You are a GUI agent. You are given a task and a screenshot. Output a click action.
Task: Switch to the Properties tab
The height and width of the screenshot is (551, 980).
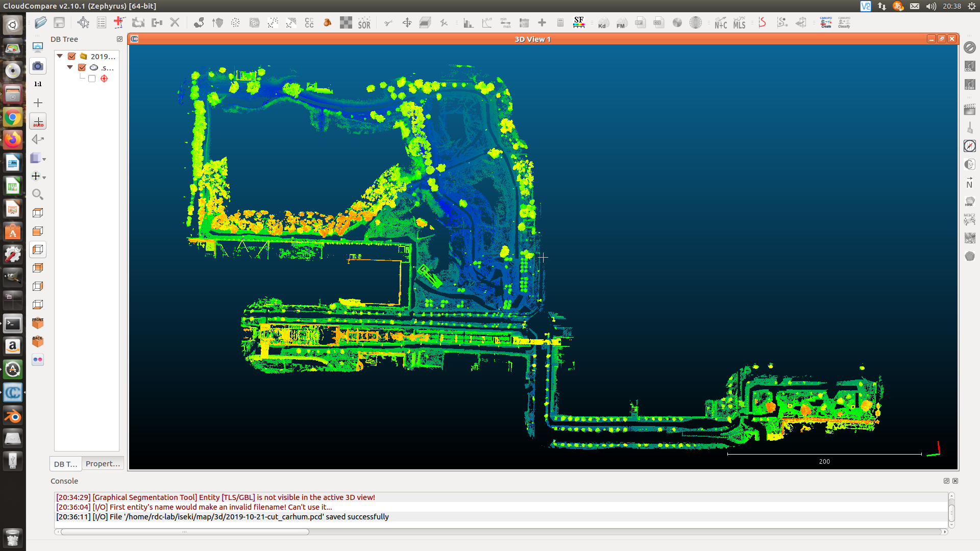tap(103, 464)
